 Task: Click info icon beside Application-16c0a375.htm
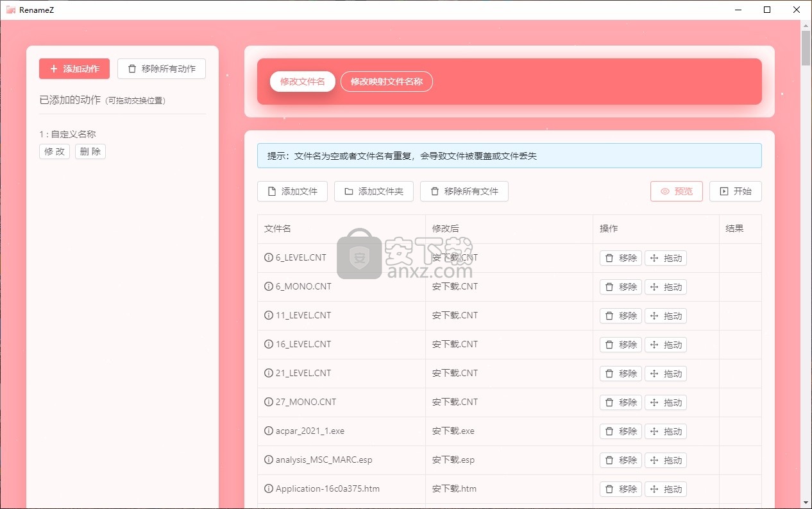[x=269, y=488]
